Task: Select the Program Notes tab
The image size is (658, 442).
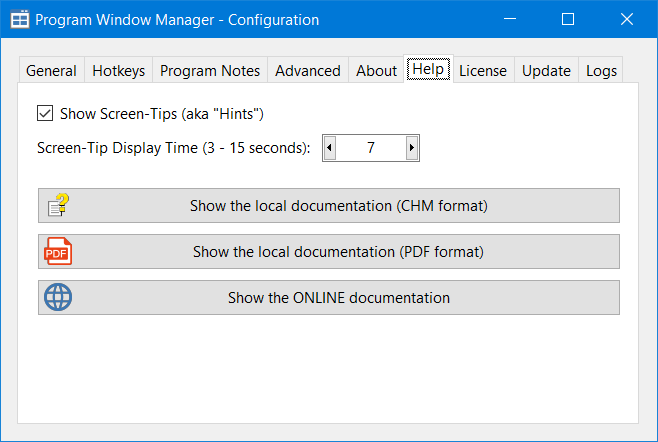Action: click(x=210, y=71)
